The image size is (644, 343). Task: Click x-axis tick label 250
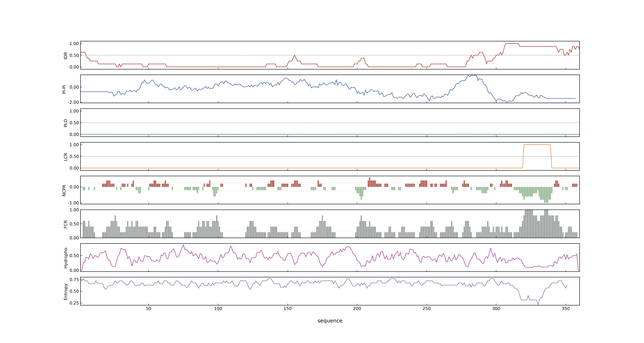coord(426,309)
